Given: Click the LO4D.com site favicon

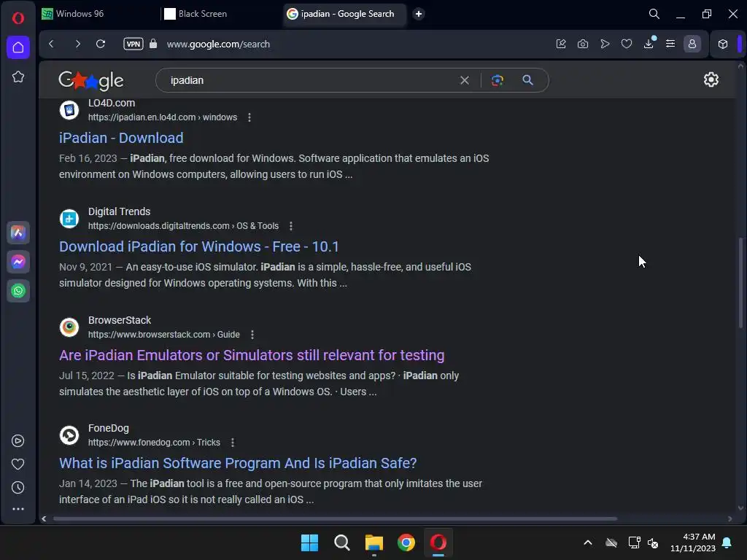Looking at the screenshot, I should [69, 110].
